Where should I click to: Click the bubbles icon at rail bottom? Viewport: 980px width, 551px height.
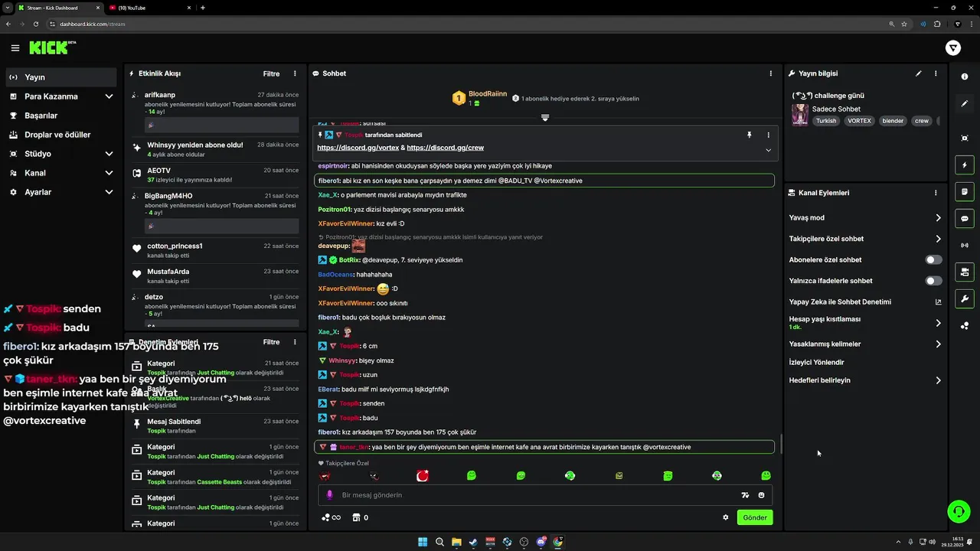[x=965, y=325]
